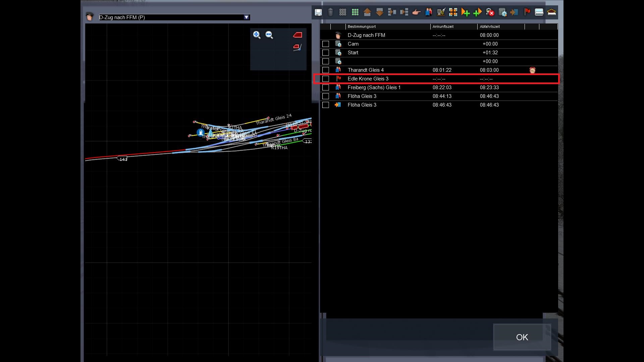Click the orange move-down arrow icon
Viewport: 644px width, 362px height.
[379, 12]
